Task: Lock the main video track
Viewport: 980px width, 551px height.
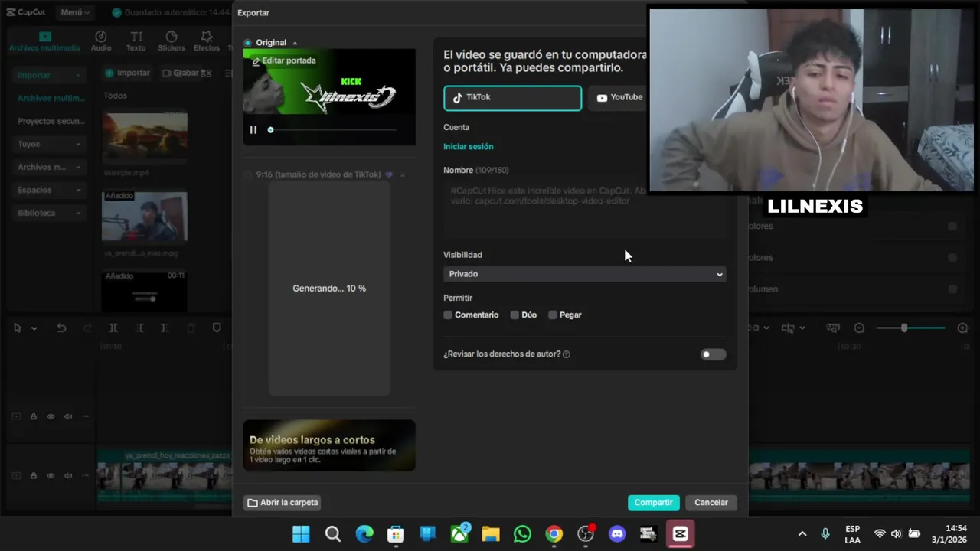Action: point(34,475)
